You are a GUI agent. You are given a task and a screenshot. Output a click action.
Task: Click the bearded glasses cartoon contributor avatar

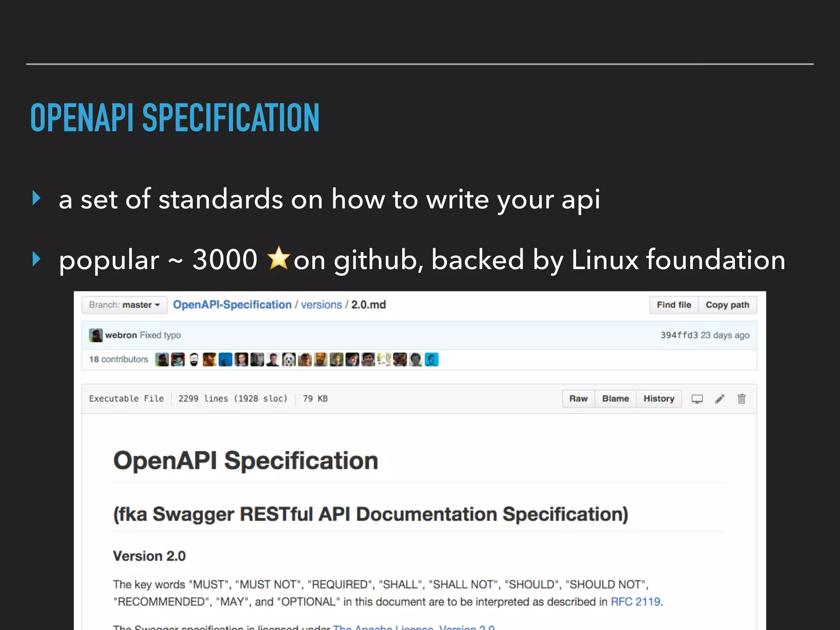(x=194, y=359)
